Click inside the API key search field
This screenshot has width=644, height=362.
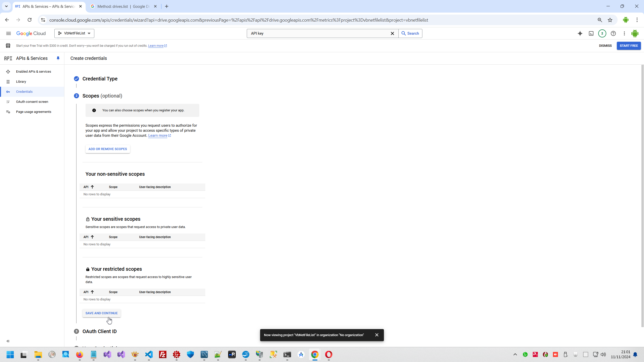317,33
